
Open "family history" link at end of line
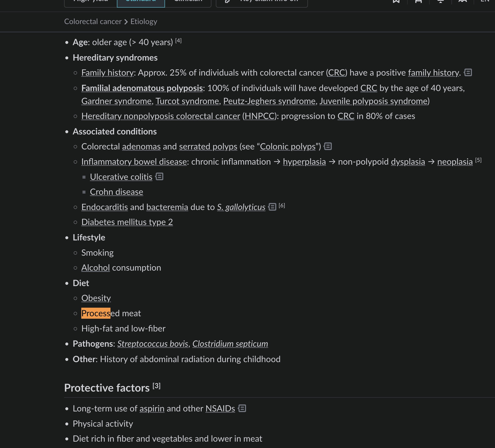[433, 73]
